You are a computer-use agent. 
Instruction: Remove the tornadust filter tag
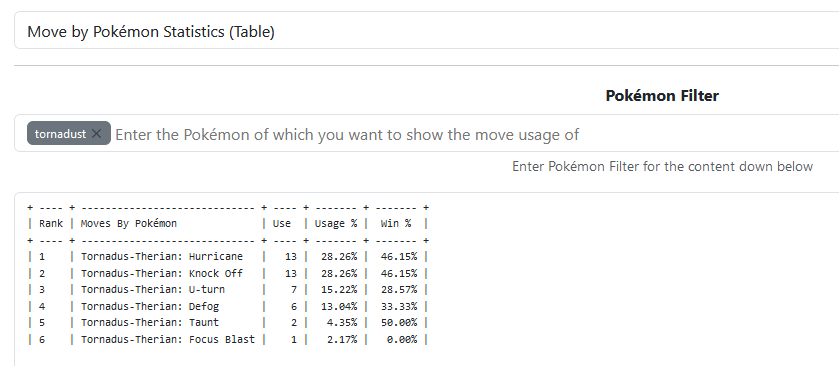click(96, 134)
